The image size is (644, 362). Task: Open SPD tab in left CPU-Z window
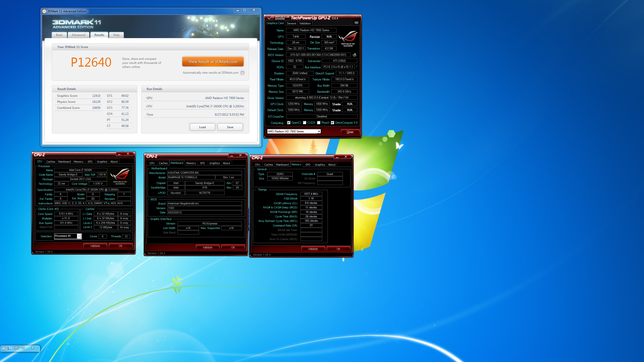(x=90, y=162)
